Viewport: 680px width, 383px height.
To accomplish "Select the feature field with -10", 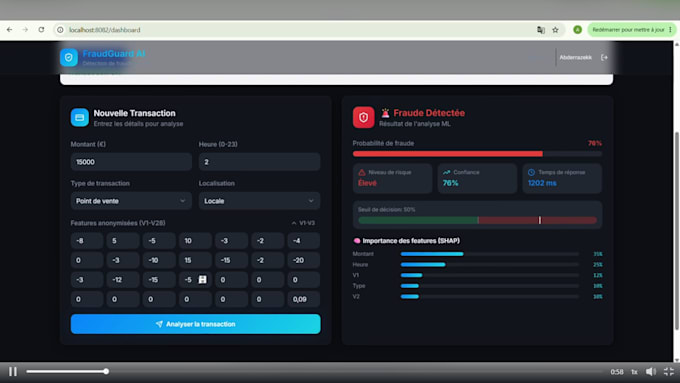I will tap(159, 260).
